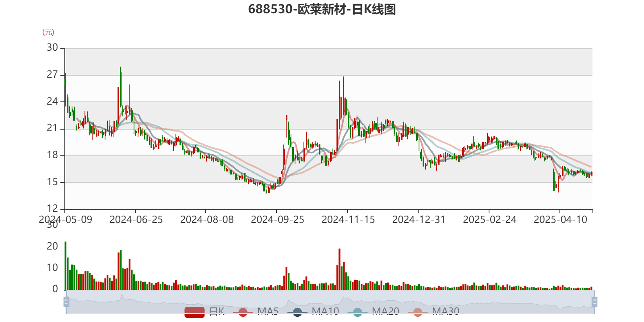
Task: Click the 2024-12-31 date axis label
Action: [419, 220]
